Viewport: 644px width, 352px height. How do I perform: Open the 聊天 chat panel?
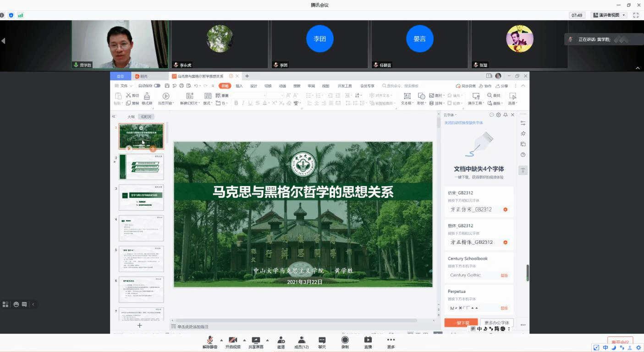(x=322, y=340)
